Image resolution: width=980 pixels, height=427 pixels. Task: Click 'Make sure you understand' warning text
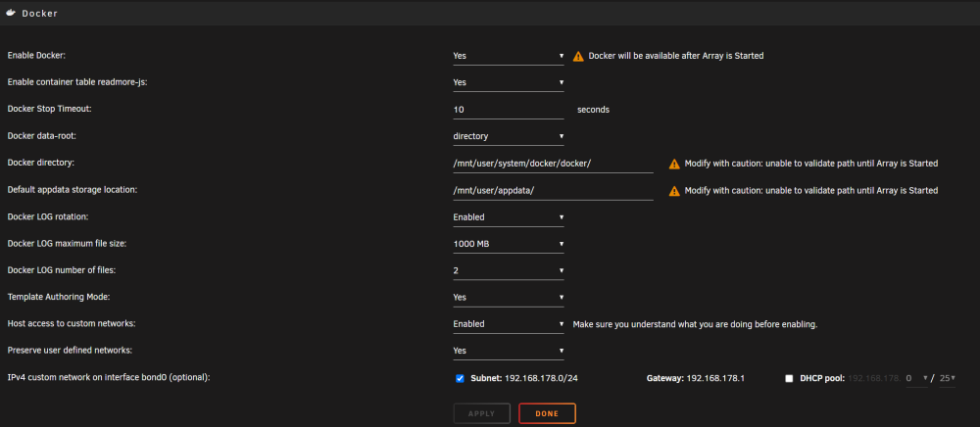(x=696, y=324)
